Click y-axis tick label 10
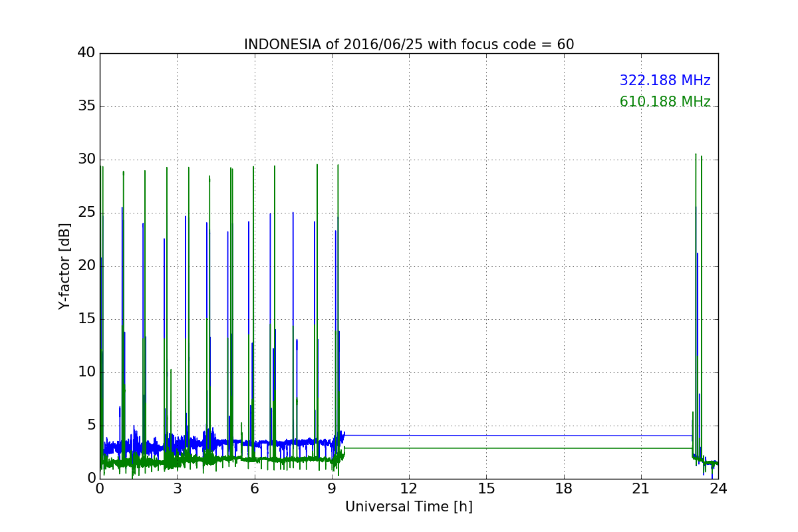This screenshot has width=798, height=532. click(x=86, y=372)
